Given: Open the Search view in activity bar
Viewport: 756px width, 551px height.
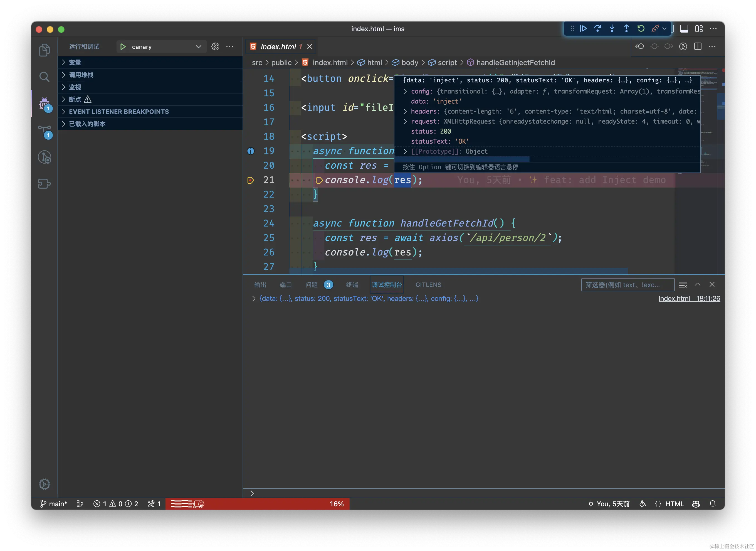Looking at the screenshot, I should coord(44,77).
